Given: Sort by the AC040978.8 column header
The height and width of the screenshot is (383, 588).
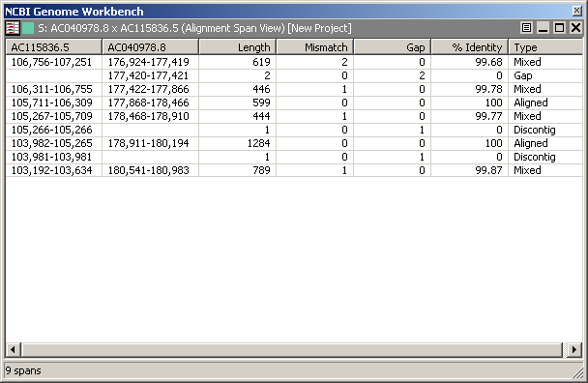Looking at the screenshot, I should [x=150, y=47].
